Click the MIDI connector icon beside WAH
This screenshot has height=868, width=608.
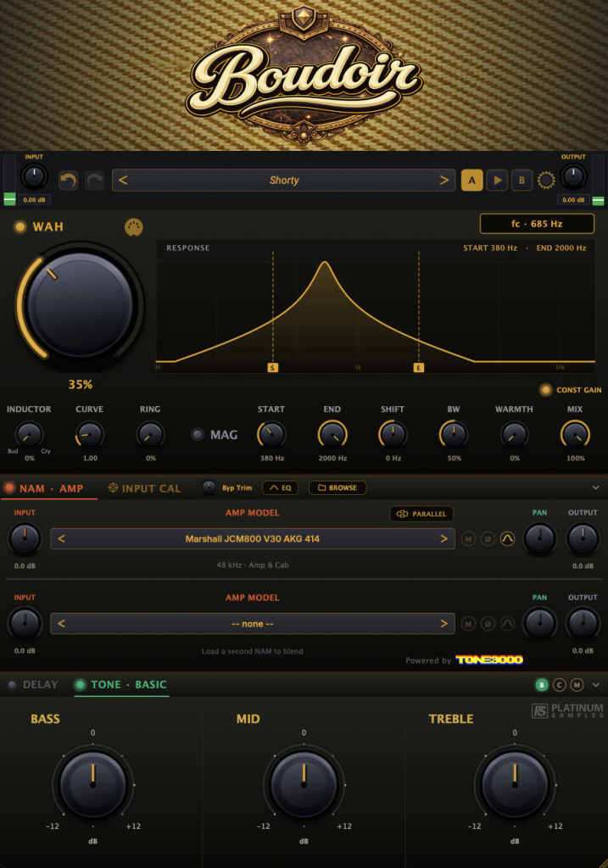pos(133,227)
